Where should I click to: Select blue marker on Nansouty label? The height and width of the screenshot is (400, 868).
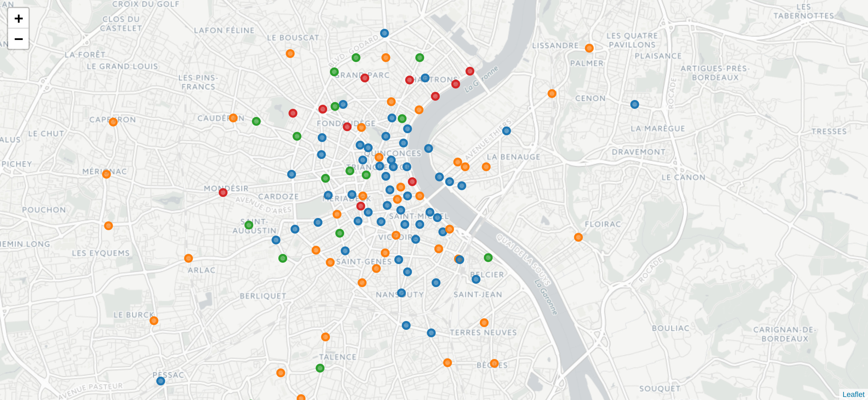(x=401, y=293)
